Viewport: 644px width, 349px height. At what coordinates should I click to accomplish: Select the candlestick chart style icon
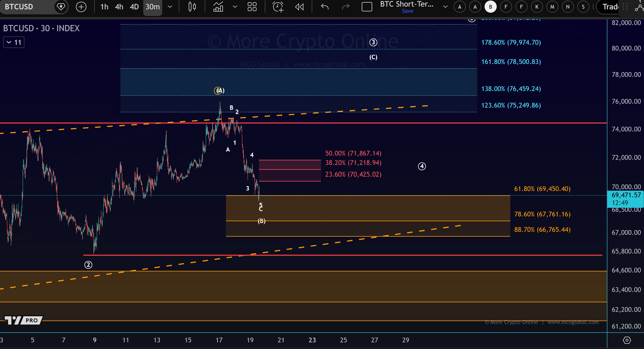192,7
